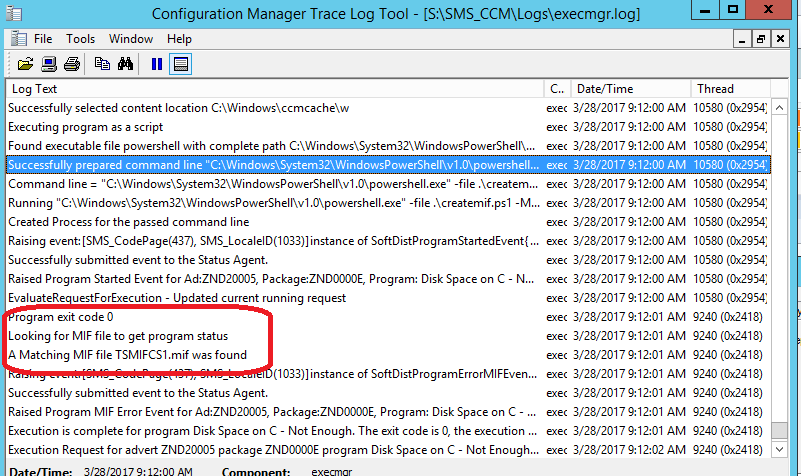
Task: Open the Tools menu
Action: 81,39
